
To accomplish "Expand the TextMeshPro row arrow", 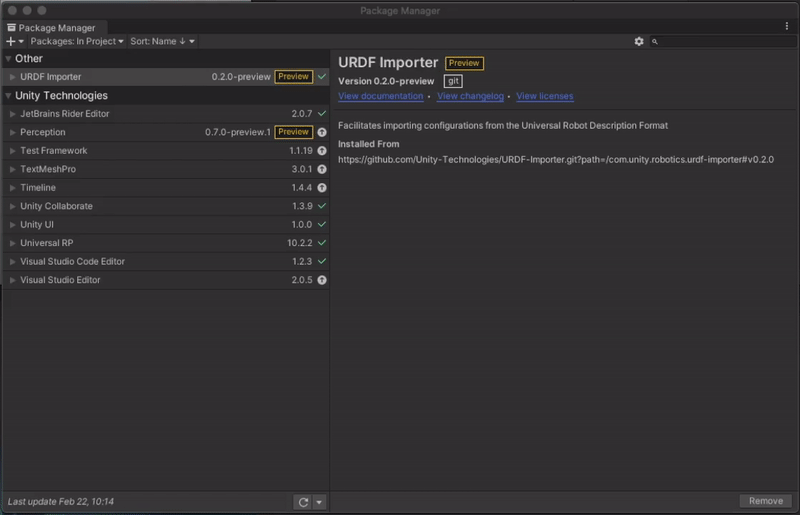I will tap(12, 169).
